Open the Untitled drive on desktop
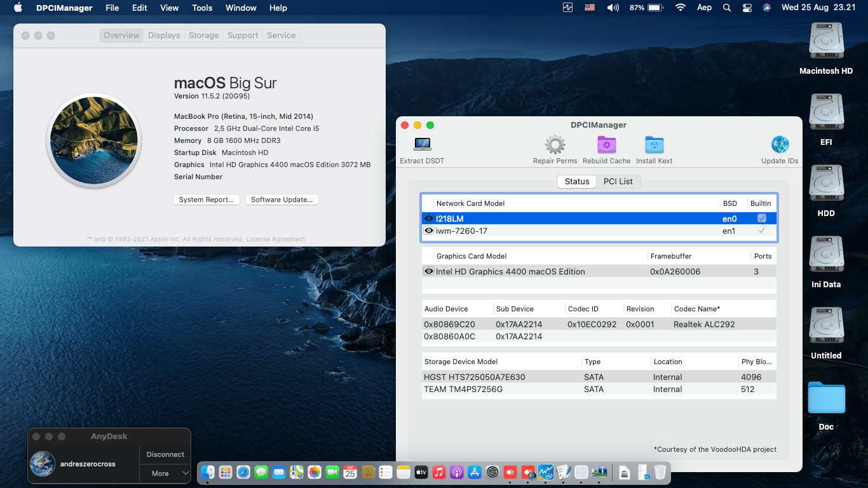Image resolution: width=868 pixels, height=488 pixels. [826, 325]
